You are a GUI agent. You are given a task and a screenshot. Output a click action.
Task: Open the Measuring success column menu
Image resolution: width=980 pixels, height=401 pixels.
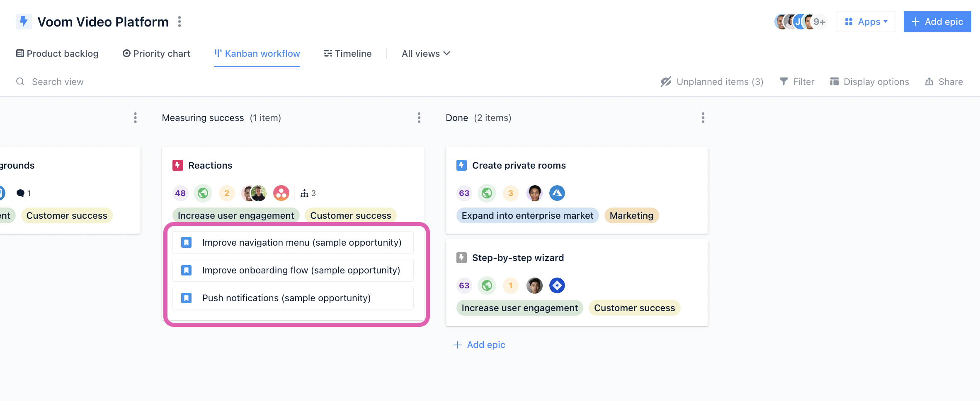419,118
